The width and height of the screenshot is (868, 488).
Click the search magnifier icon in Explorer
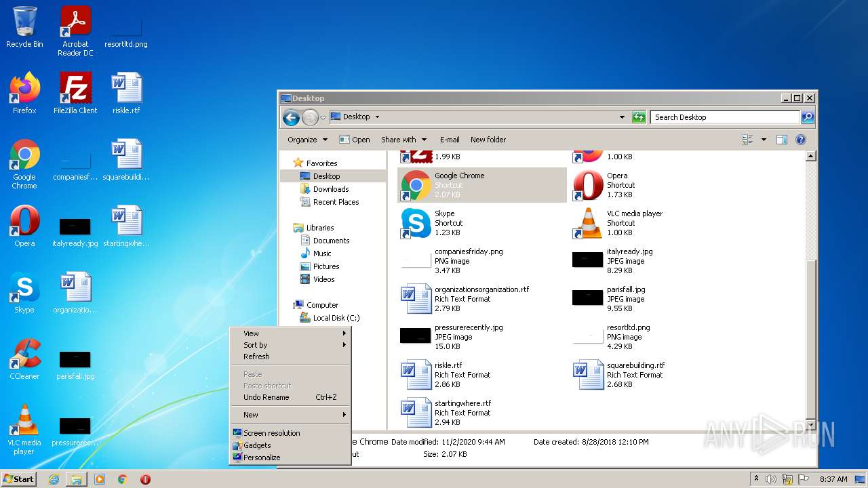pos(807,117)
